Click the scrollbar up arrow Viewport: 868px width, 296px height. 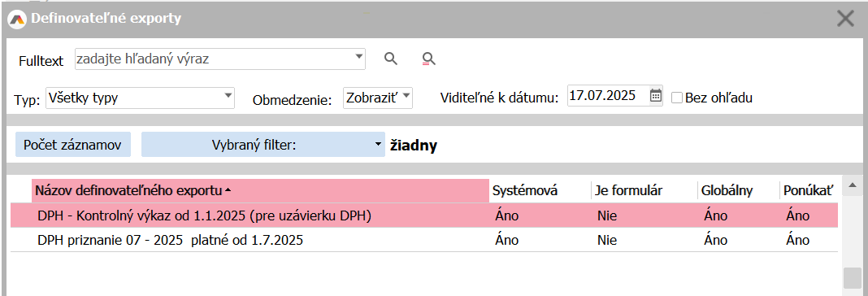(x=853, y=184)
